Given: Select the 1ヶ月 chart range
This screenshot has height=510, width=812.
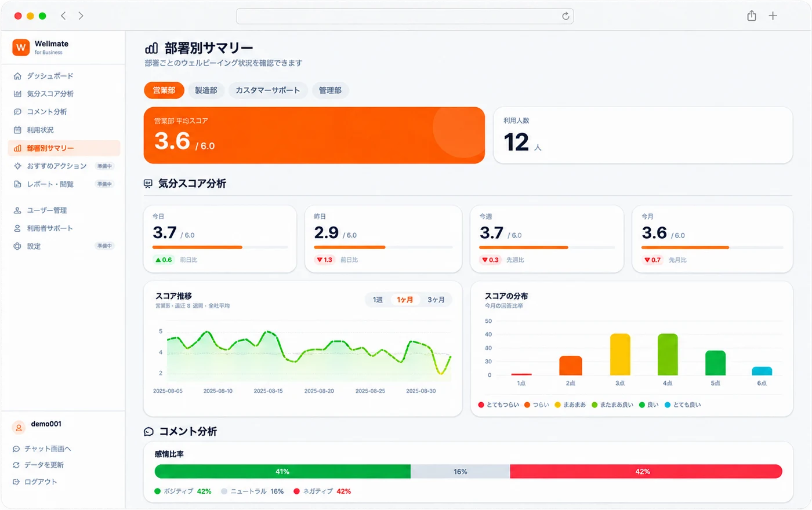Looking at the screenshot, I should tap(405, 300).
